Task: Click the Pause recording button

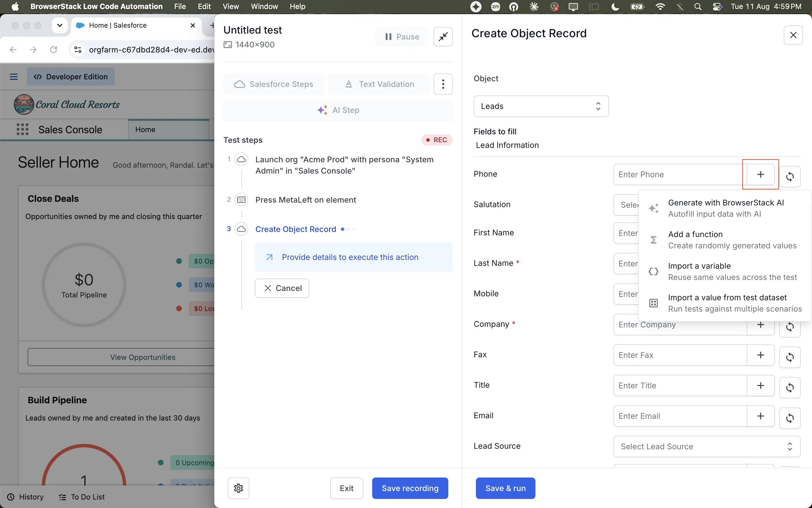Action: pyautogui.click(x=402, y=37)
